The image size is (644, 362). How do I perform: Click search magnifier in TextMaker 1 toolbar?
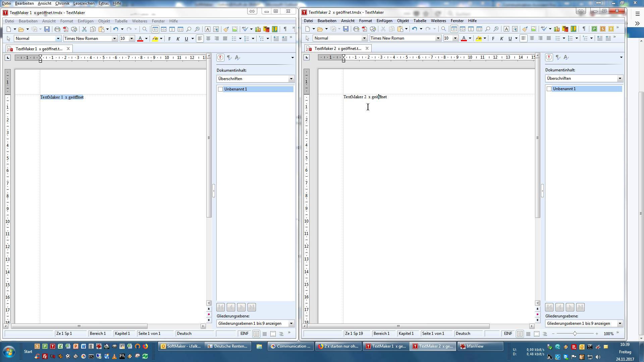coord(145,29)
